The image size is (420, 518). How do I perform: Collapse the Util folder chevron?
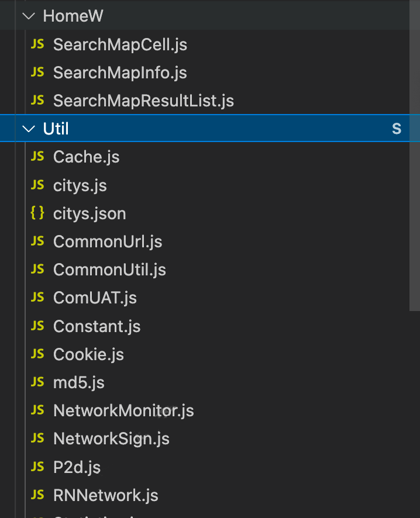pyautogui.click(x=29, y=129)
